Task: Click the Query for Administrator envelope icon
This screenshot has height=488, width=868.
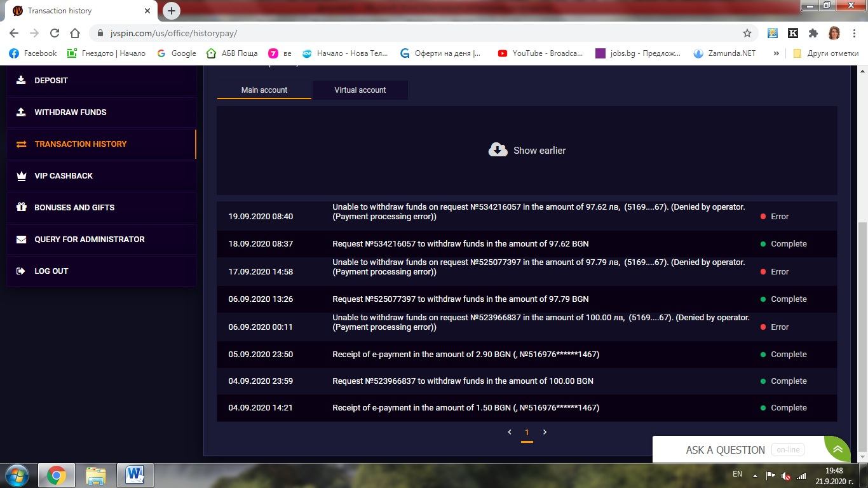Action: pos(21,240)
